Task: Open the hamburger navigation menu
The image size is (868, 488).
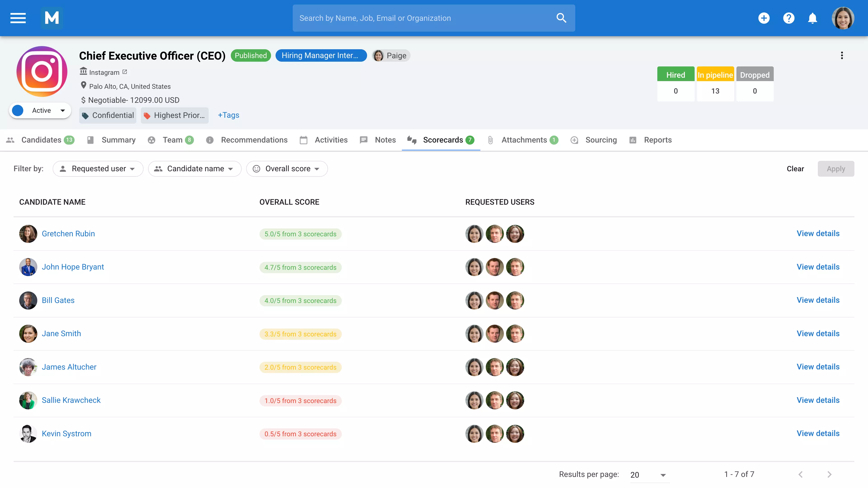Action: [x=18, y=18]
